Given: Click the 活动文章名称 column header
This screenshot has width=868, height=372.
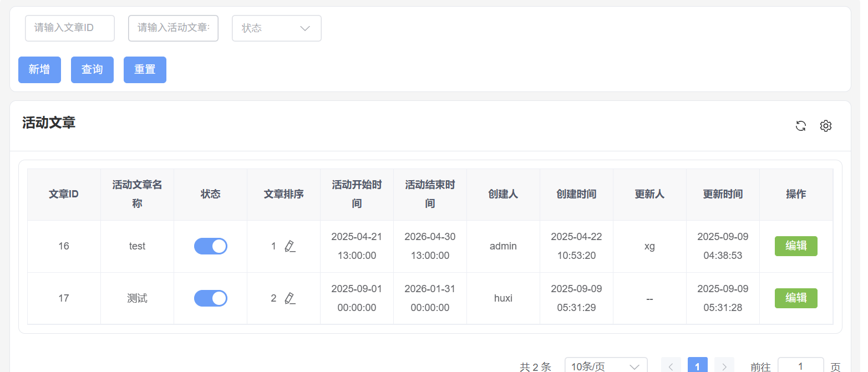Looking at the screenshot, I should pyautogui.click(x=137, y=195).
